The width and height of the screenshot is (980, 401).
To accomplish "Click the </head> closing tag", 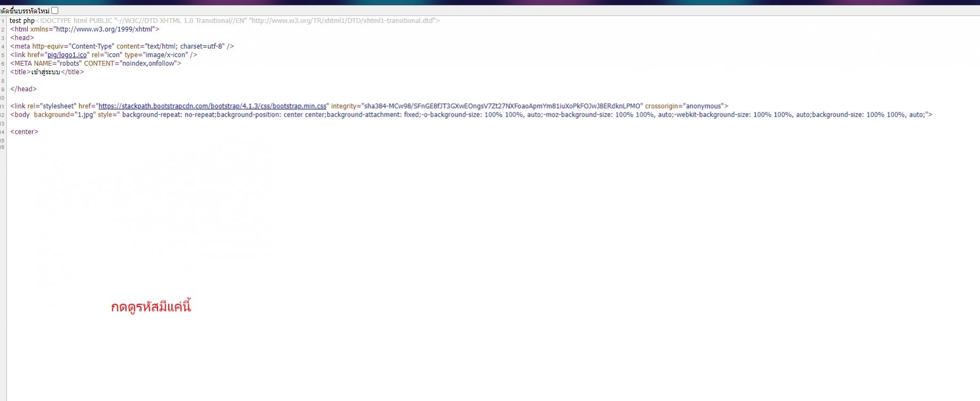I will pos(23,89).
